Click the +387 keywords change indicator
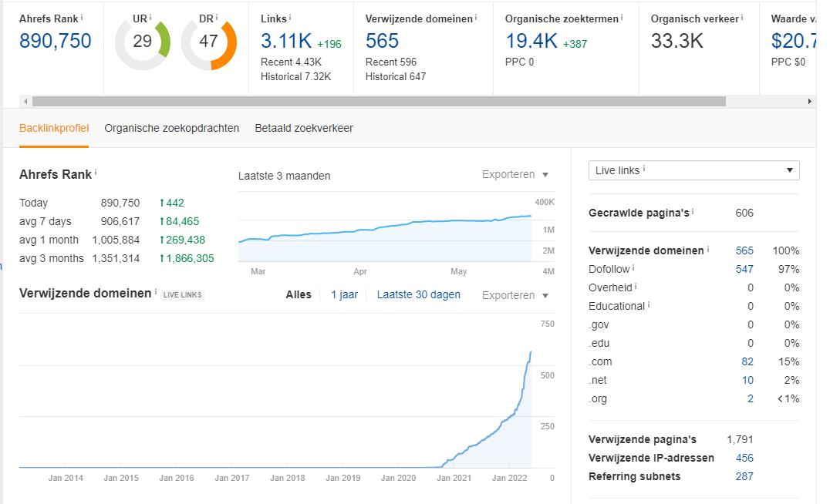Viewport: 830px width, 504px height. [x=575, y=45]
